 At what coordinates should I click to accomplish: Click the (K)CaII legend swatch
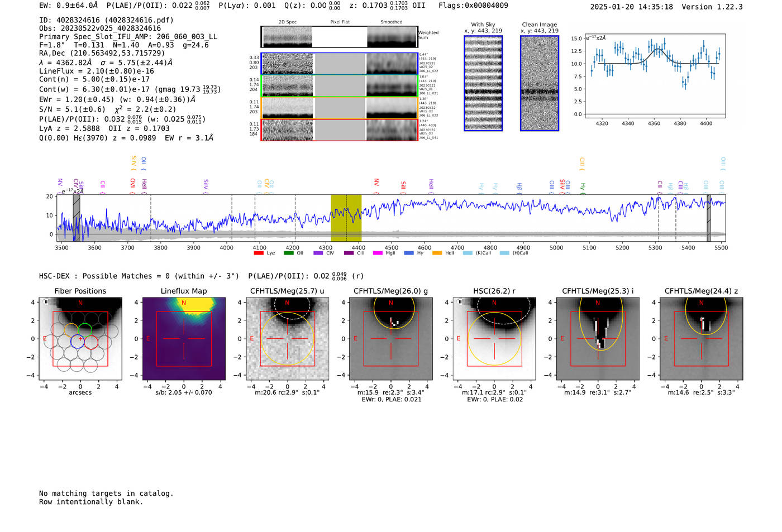468,253
